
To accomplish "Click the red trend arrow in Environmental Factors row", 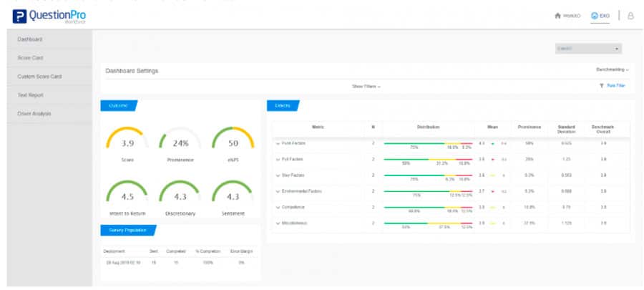I will point(493,191).
